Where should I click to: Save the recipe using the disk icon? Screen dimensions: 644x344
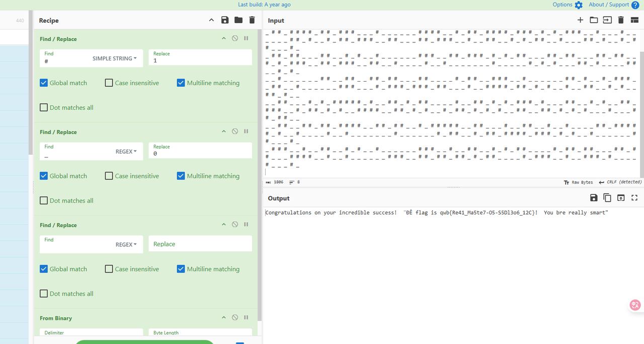point(225,20)
